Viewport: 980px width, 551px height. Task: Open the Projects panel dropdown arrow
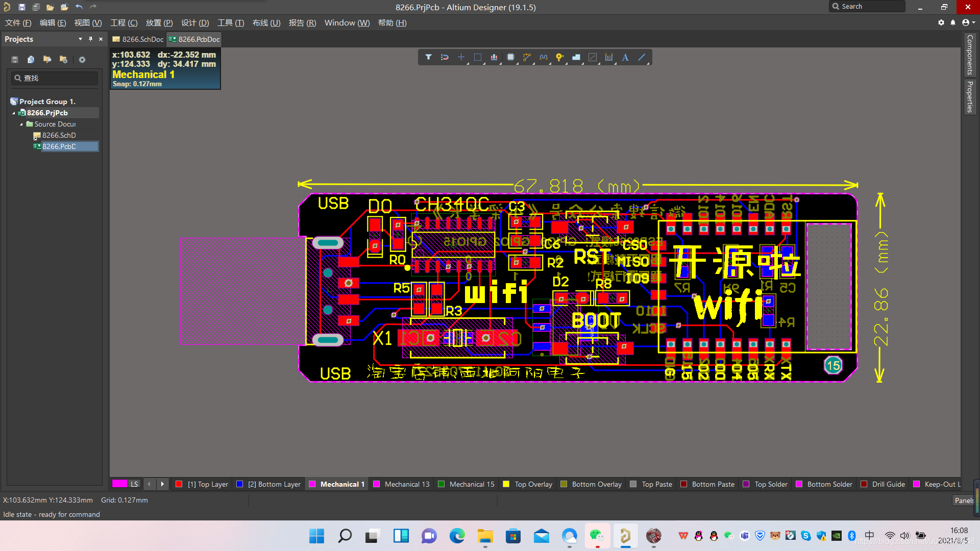[x=80, y=39]
